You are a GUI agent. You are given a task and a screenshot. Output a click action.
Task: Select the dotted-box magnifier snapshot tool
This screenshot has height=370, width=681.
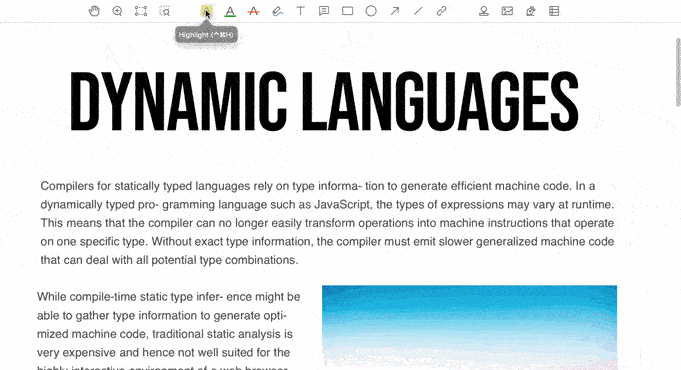pyautogui.click(x=165, y=11)
